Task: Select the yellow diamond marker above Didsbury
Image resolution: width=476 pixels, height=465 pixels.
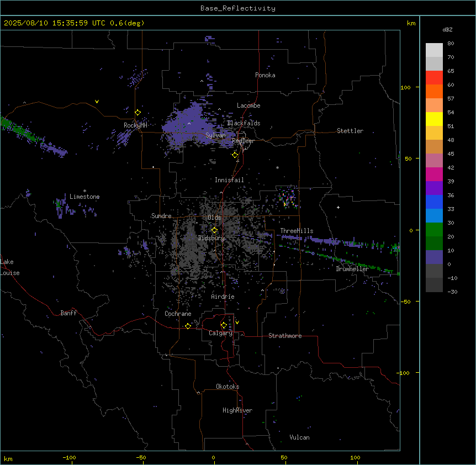Action: 215,230
